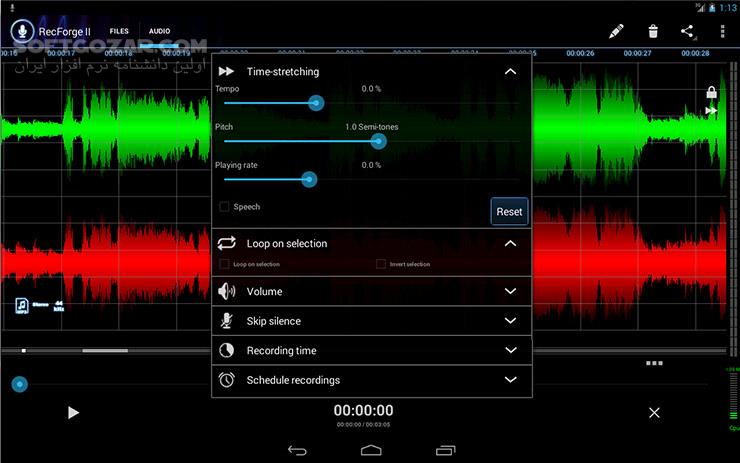The width and height of the screenshot is (740, 463).
Task: Click the Skip silence microphone icon
Action: click(227, 321)
